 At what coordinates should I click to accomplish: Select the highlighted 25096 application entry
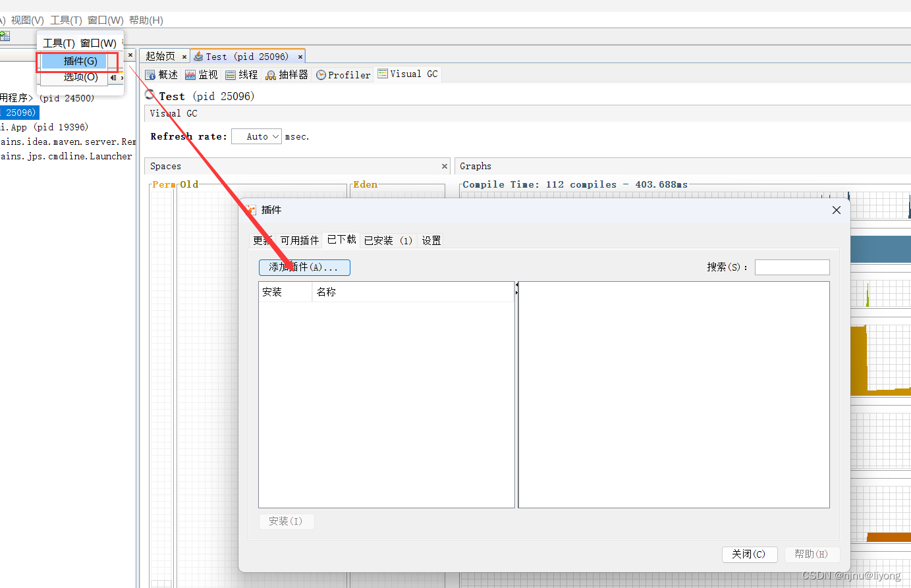click(x=20, y=113)
